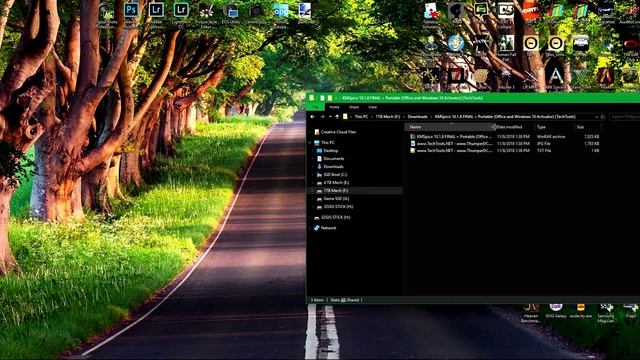
Task: Open the File tab in Explorer
Action: tap(316, 107)
